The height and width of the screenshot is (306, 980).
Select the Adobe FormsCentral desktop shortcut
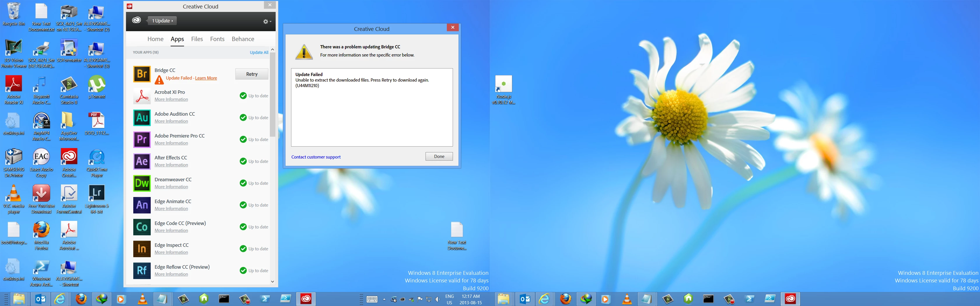tap(69, 199)
